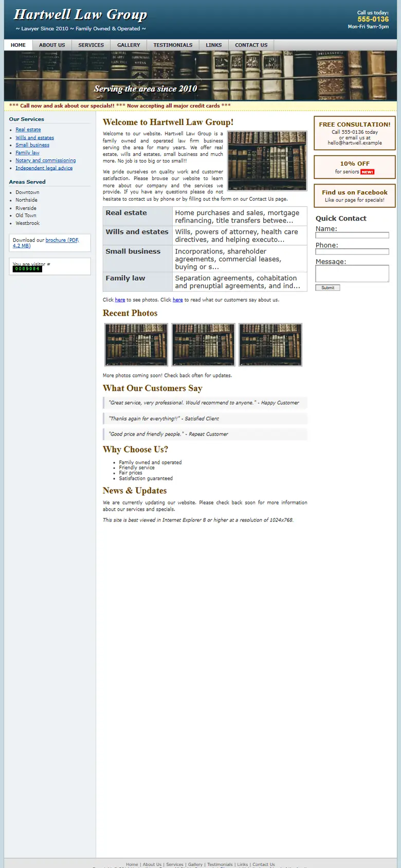Click 'Separation agreements, cohabitation' description cell

coord(240,282)
